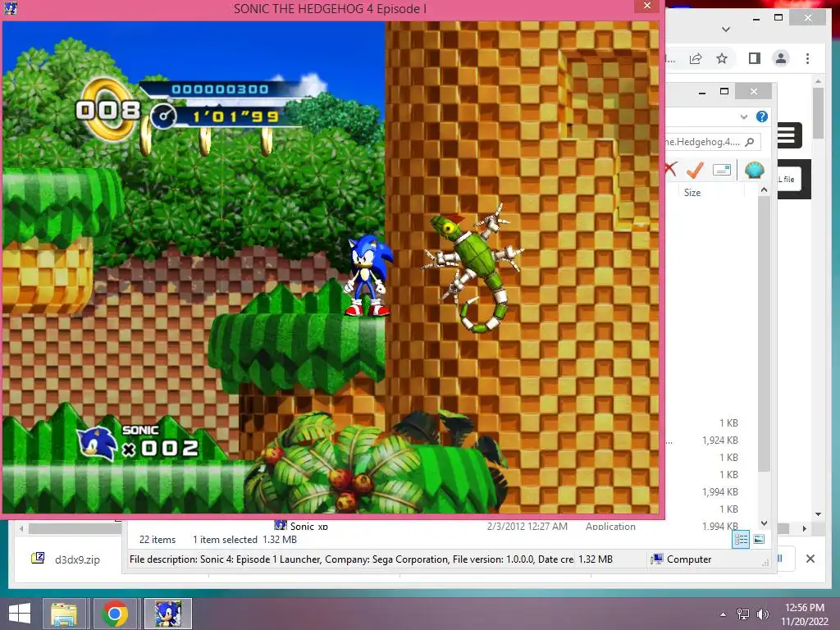Click the 'Computer' status bar entry

pyautogui.click(x=682, y=559)
